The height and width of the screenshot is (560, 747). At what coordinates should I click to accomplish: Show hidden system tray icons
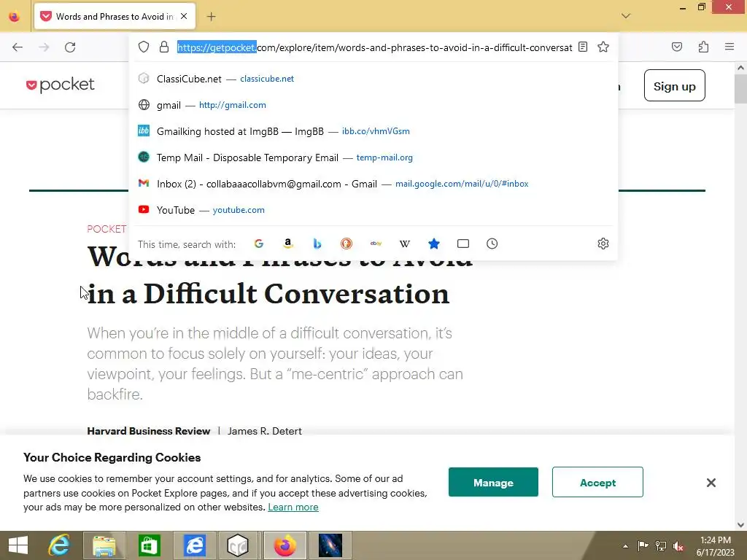point(625,546)
